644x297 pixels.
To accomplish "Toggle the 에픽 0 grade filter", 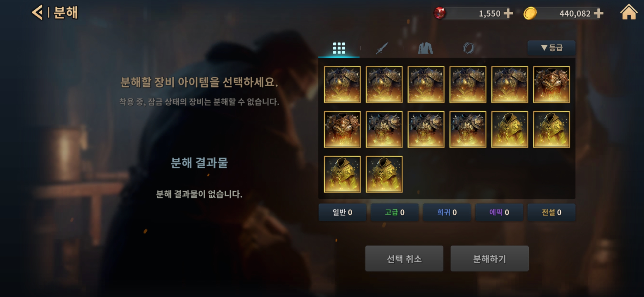I will [x=499, y=212].
